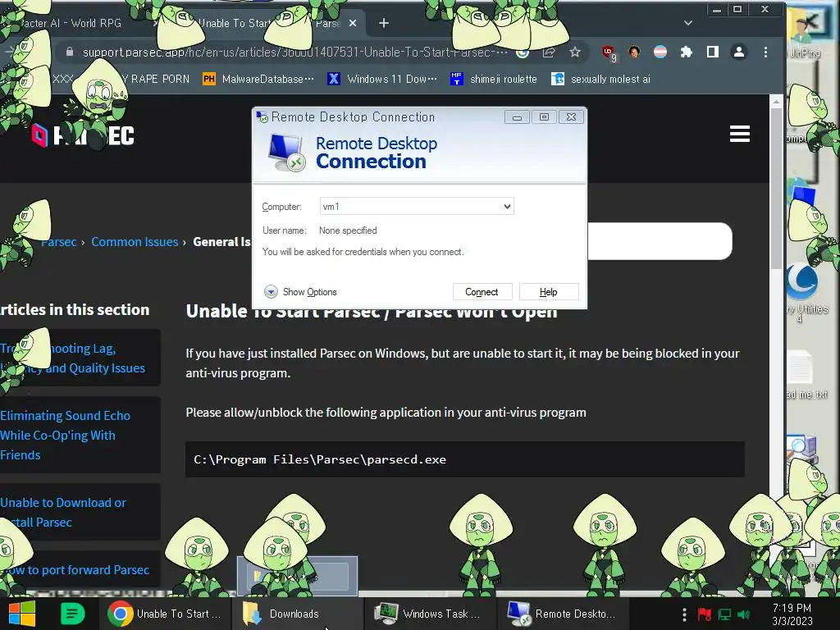Open Windows 11 Dow... bookmark

pyautogui.click(x=382, y=80)
